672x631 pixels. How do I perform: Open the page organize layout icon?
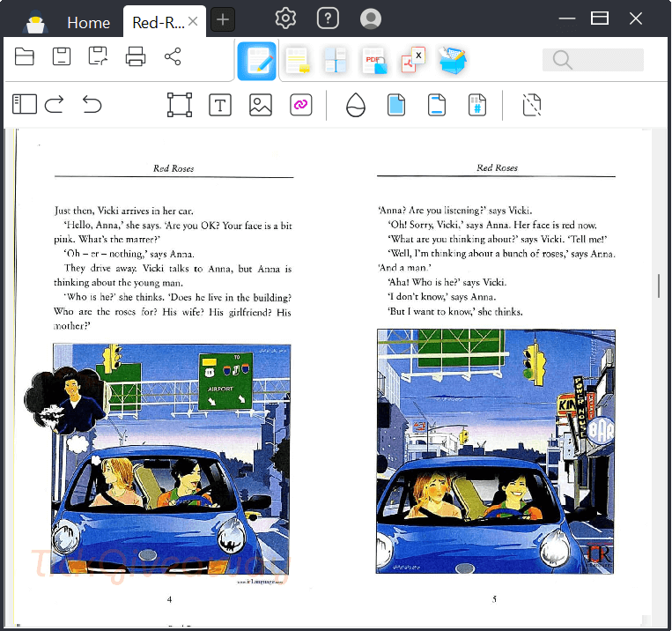336,61
